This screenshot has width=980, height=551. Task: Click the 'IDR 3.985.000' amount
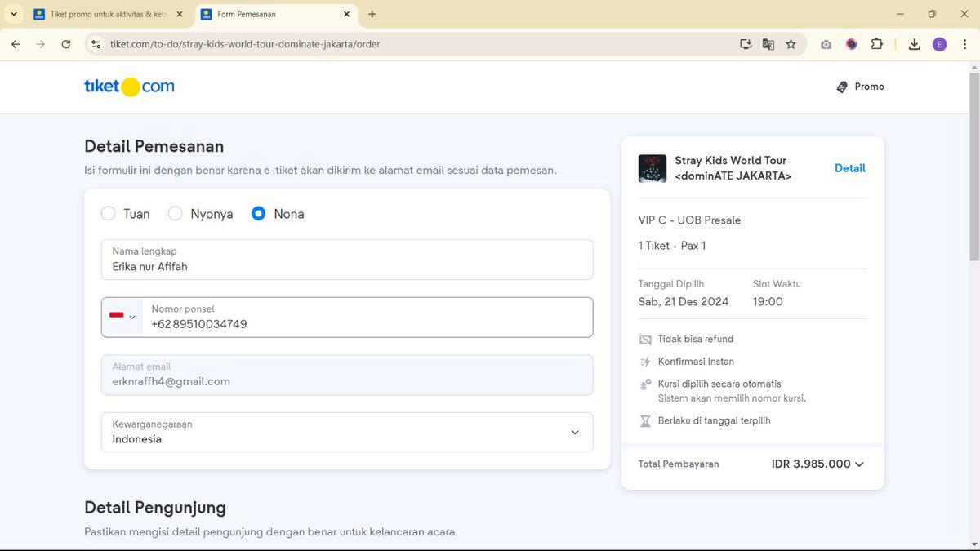pos(811,464)
